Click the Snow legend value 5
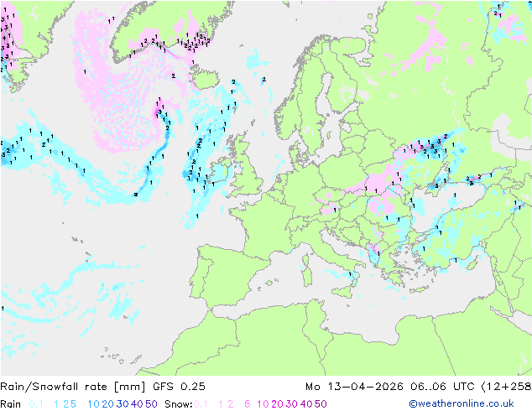532x411 pixels. (x=248, y=404)
